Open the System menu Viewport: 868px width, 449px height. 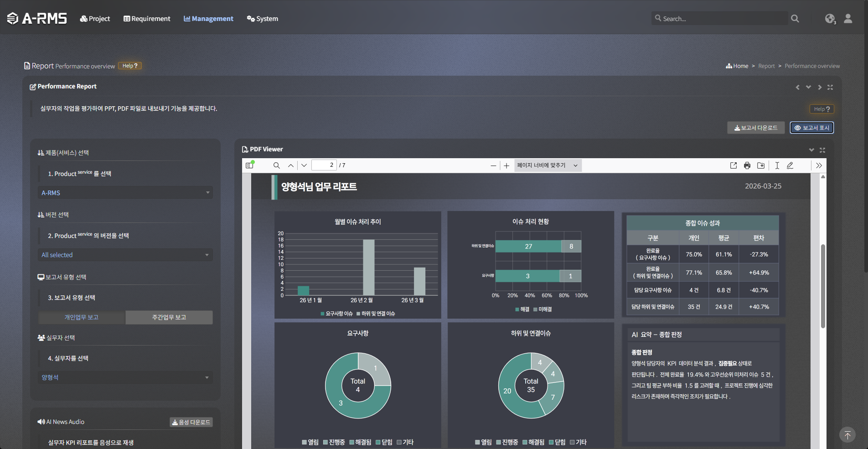[263, 19]
